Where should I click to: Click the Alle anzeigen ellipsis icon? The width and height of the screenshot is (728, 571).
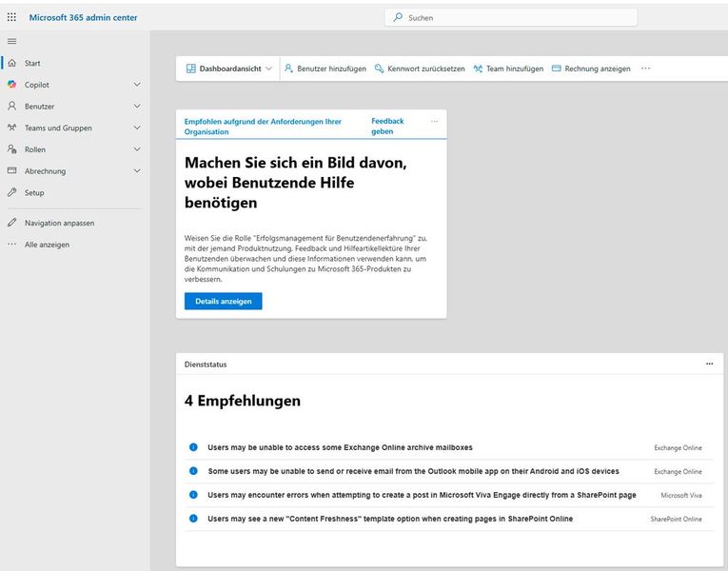pyautogui.click(x=12, y=245)
